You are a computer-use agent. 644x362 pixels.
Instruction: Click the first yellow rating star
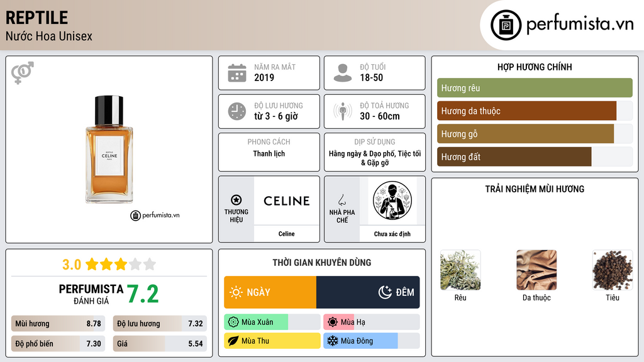pos(92,264)
